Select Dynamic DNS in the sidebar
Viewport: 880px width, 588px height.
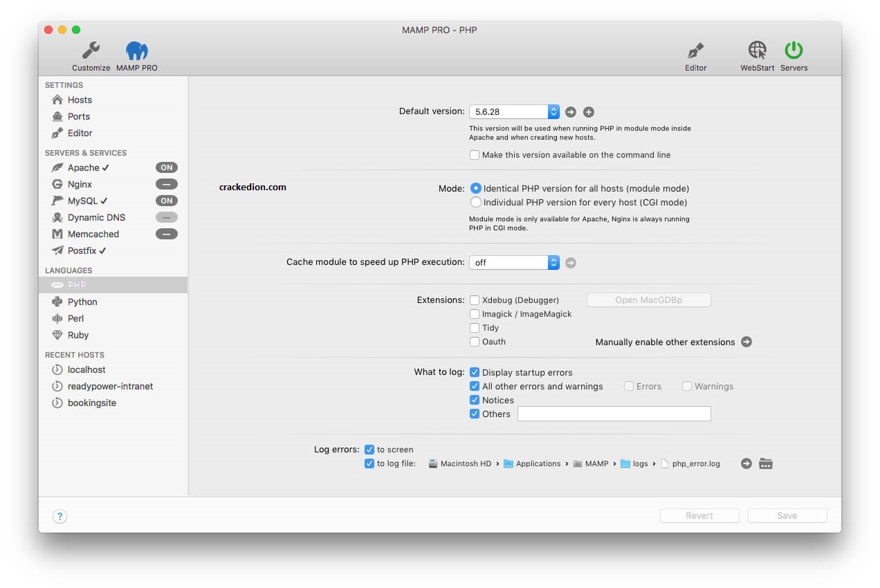coord(113,217)
